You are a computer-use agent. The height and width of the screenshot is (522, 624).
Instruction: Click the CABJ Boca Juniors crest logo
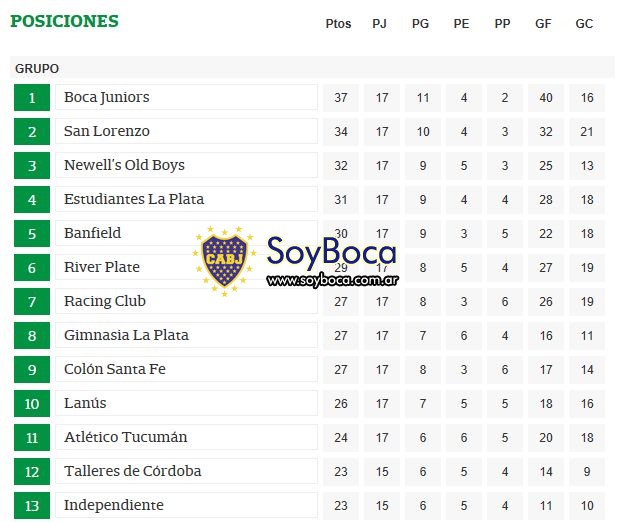pos(224,261)
